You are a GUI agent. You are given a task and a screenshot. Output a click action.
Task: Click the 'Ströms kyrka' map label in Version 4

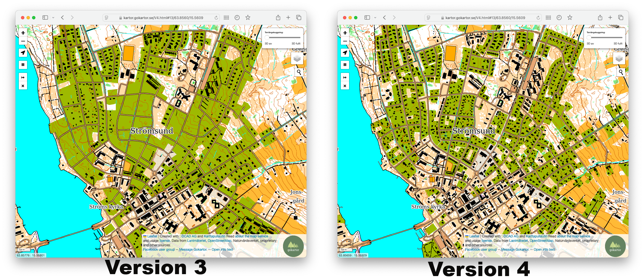[428, 207]
